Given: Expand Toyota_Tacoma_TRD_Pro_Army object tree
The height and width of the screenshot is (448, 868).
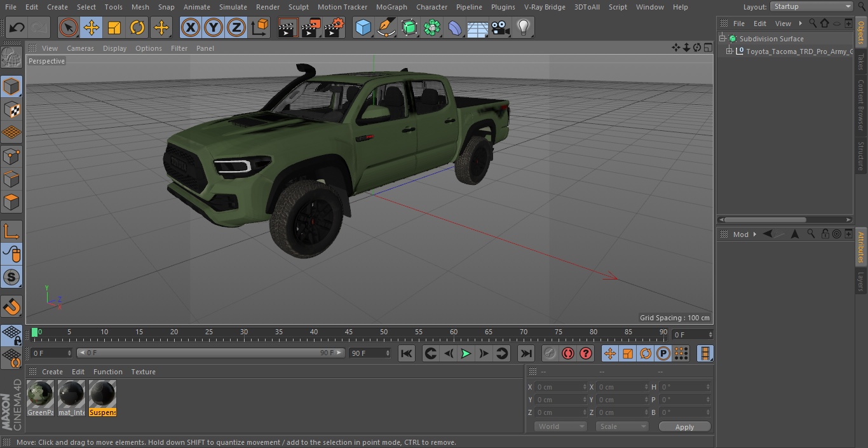Looking at the screenshot, I should coord(729,51).
